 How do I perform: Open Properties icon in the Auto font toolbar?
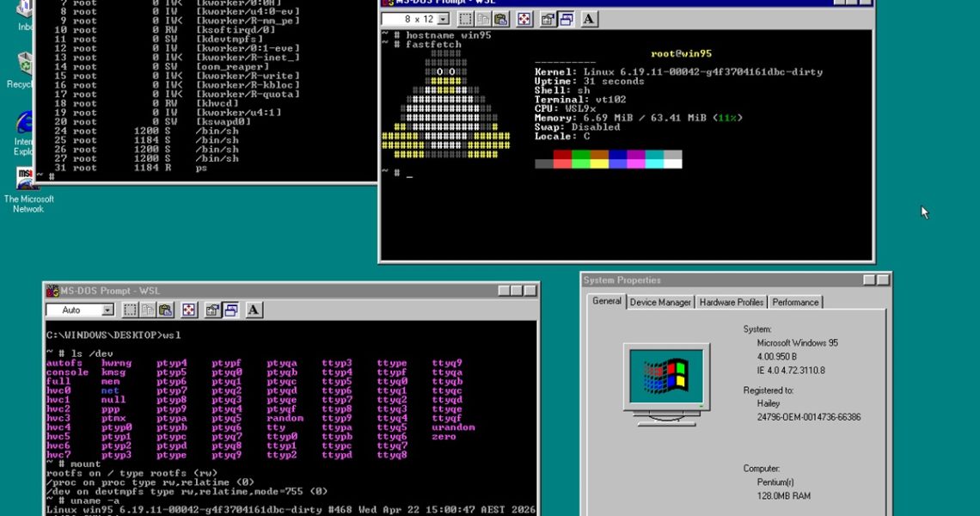(x=211, y=310)
